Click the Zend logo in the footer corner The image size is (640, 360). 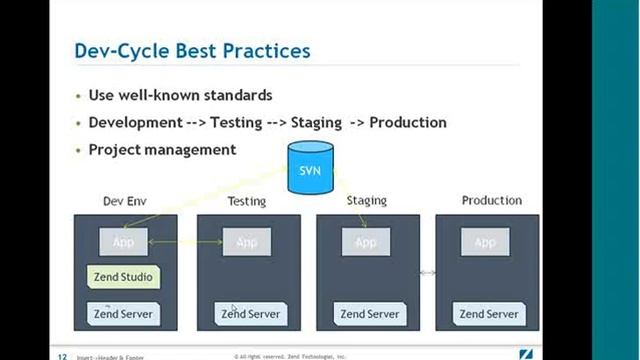tap(526, 354)
